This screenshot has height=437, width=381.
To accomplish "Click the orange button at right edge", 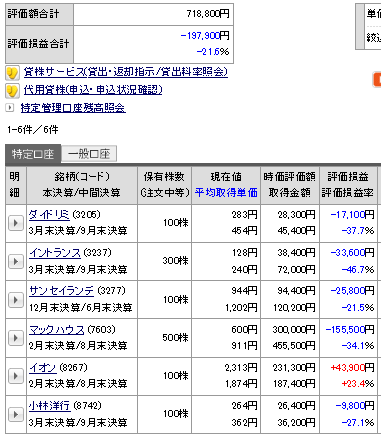I will [377, 79].
